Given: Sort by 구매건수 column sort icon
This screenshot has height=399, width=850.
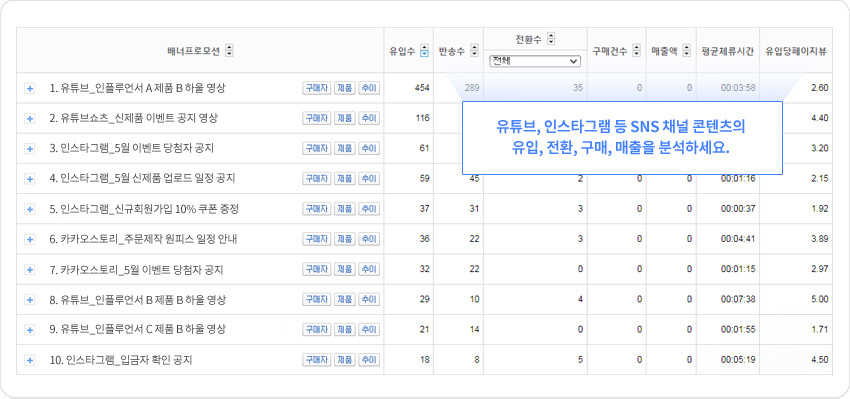Looking at the screenshot, I should point(636,51).
